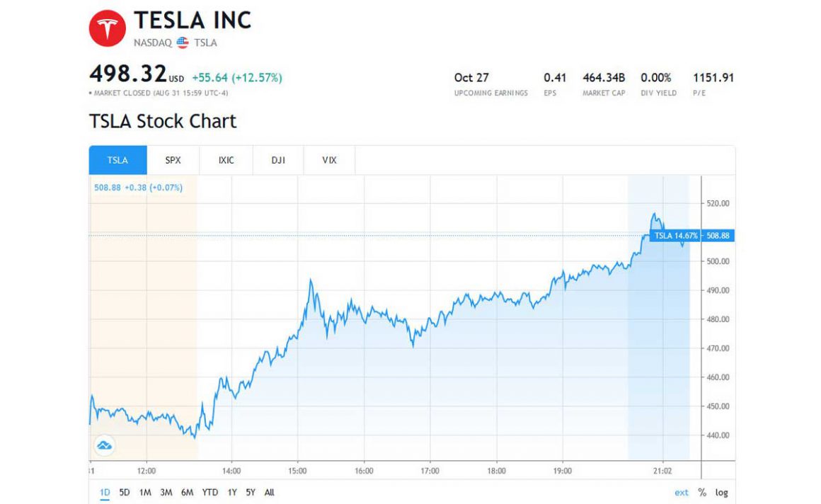Click the Tesla logo icon
Screen dimensions: 821x504
[108, 24]
